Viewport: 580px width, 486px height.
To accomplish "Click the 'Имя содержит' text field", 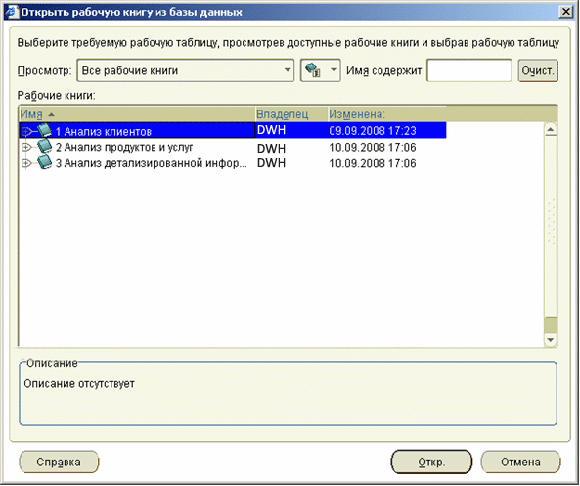I will 469,70.
